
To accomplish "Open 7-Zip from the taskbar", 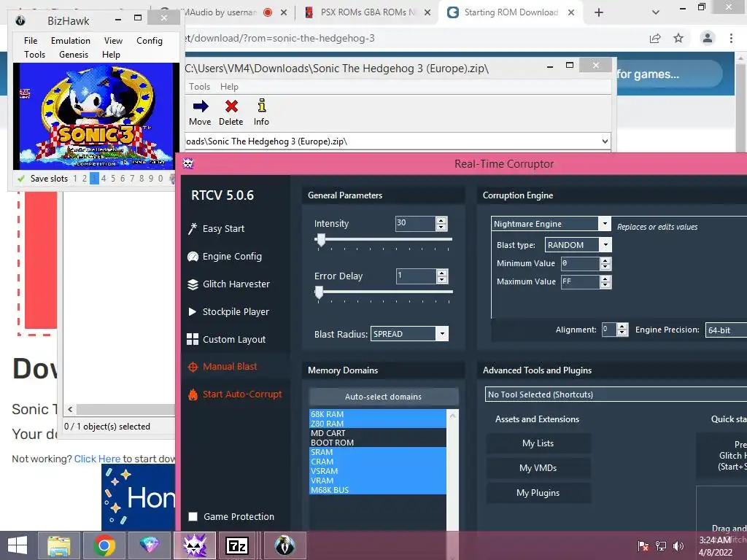I will 237,545.
